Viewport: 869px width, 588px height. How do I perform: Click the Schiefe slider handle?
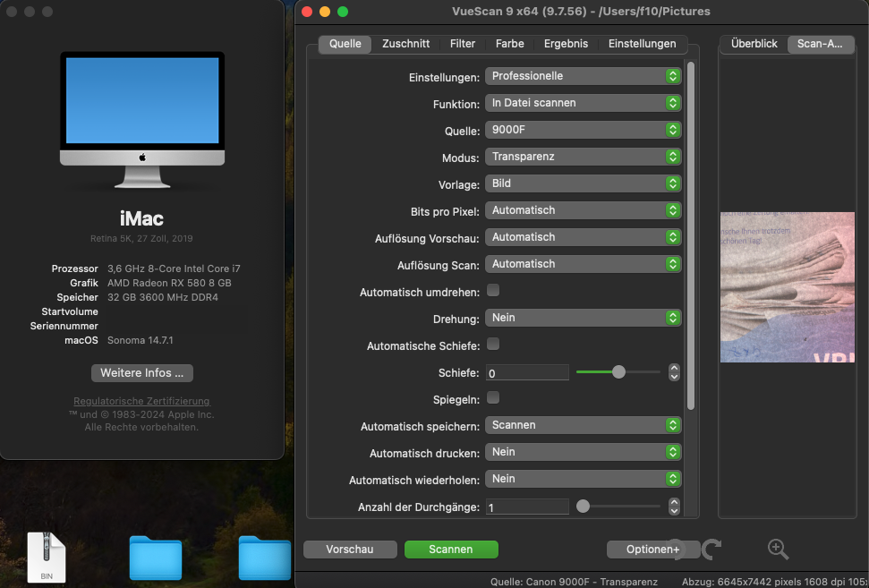click(618, 372)
